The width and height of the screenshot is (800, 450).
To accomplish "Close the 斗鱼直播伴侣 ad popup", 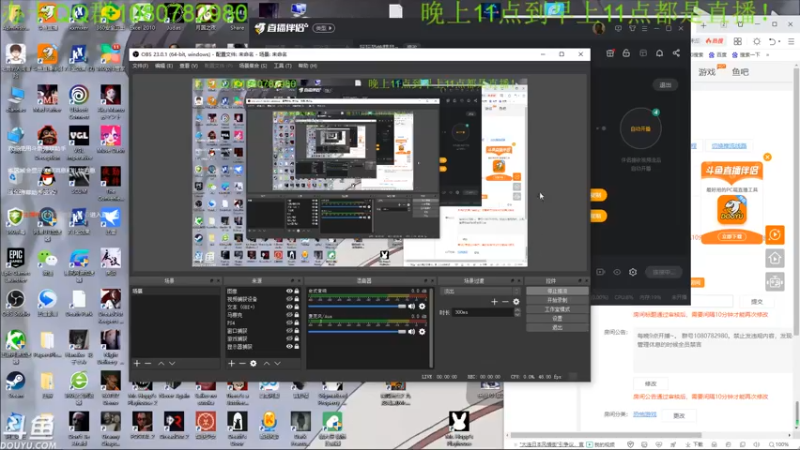I will coord(767,157).
